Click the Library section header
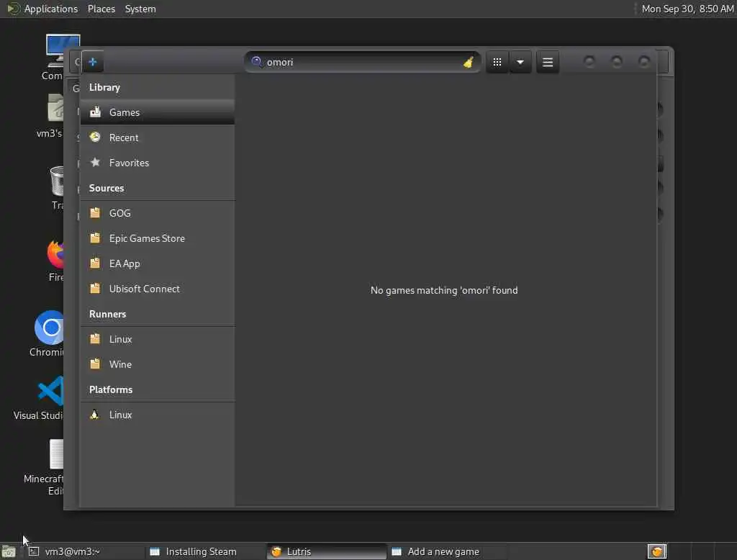737x560 pixels. (104, 88)
